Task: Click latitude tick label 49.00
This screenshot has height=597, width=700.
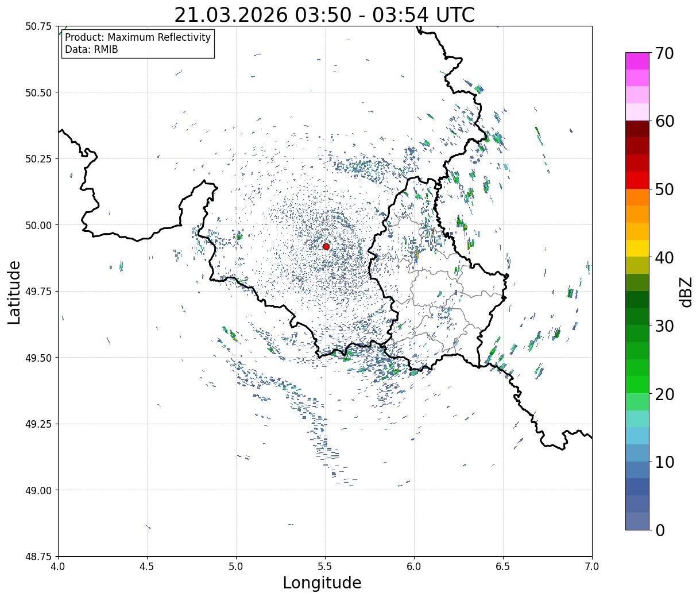Action: 38,490
